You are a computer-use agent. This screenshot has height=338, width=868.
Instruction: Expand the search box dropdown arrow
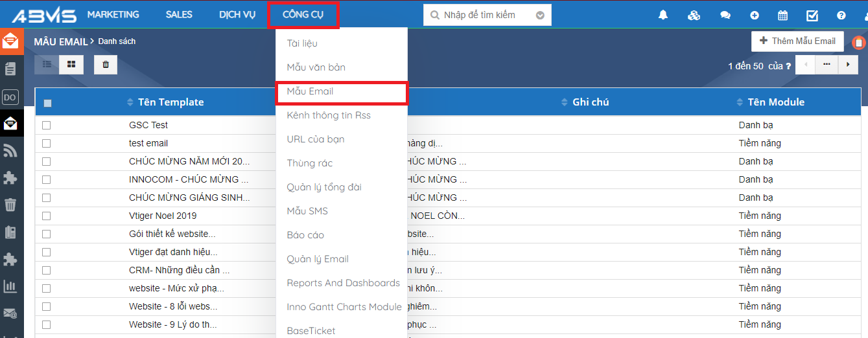(x=539, y=15)
